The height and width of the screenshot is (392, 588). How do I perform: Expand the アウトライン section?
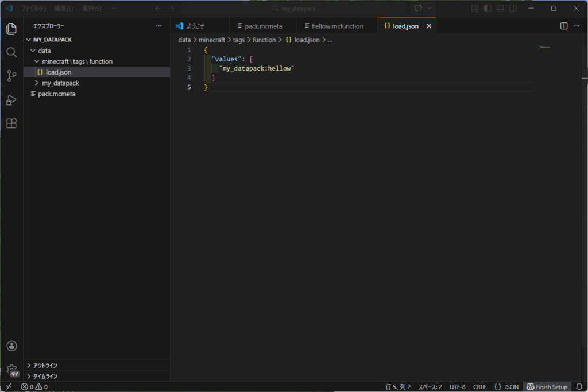(x=45, y=366)
